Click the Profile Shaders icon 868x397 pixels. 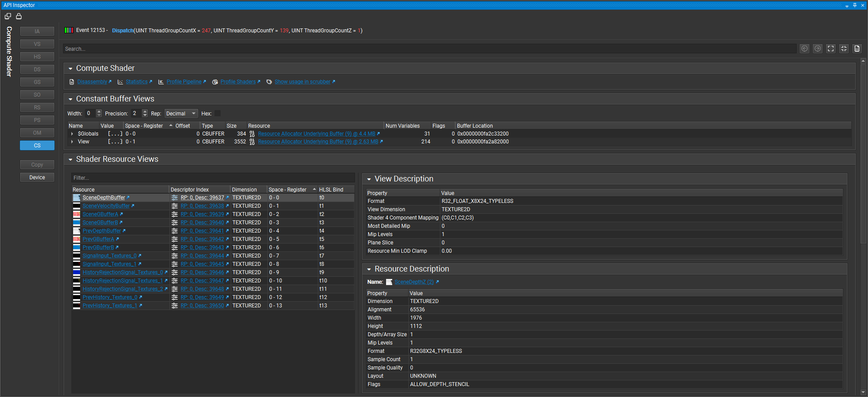(x=215, y=82)
